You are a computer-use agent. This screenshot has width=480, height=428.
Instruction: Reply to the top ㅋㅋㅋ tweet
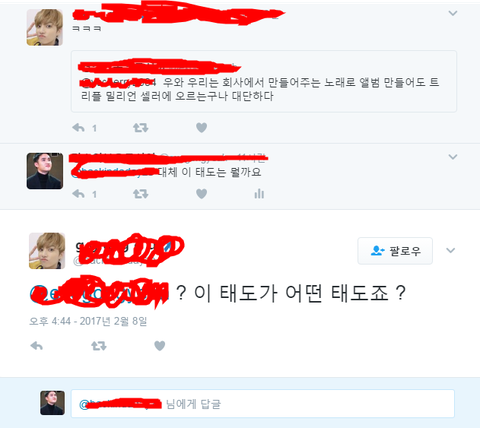[79, 128]
